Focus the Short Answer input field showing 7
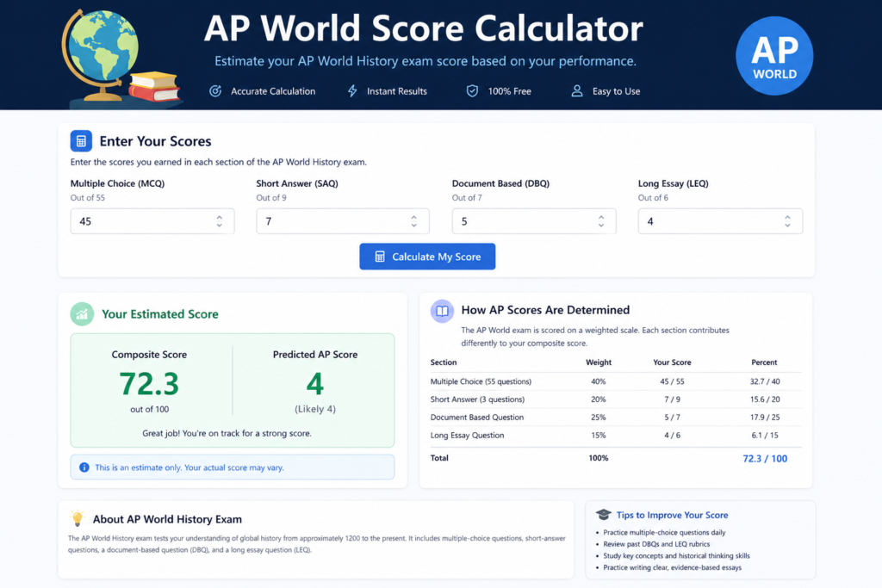The height and width of the screenshot is (588, 882). tap(332, 221)
